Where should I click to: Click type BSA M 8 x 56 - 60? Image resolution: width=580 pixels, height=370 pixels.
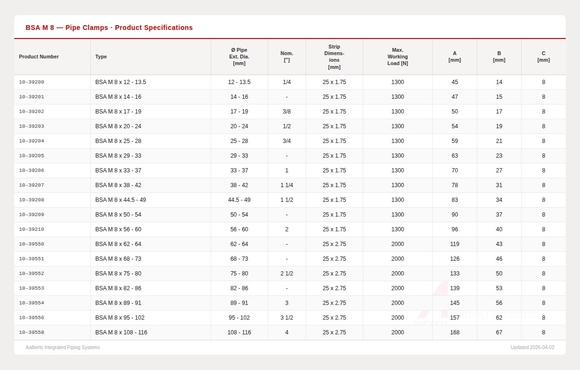118,229
